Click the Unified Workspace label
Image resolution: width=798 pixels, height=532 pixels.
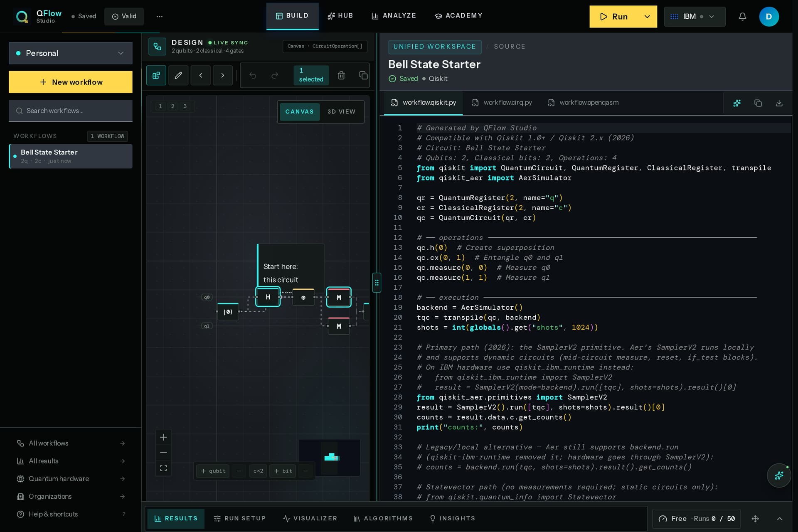(x=435, y=47)
